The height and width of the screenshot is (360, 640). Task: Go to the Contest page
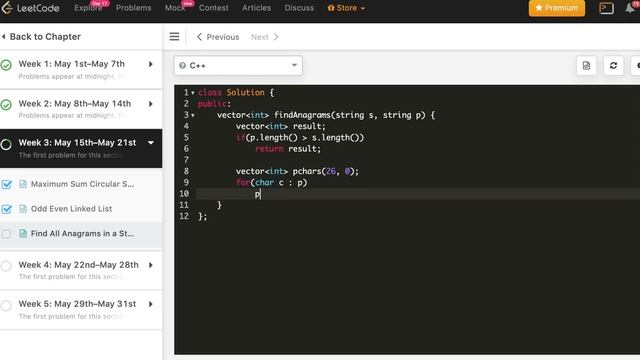[213, 8]
